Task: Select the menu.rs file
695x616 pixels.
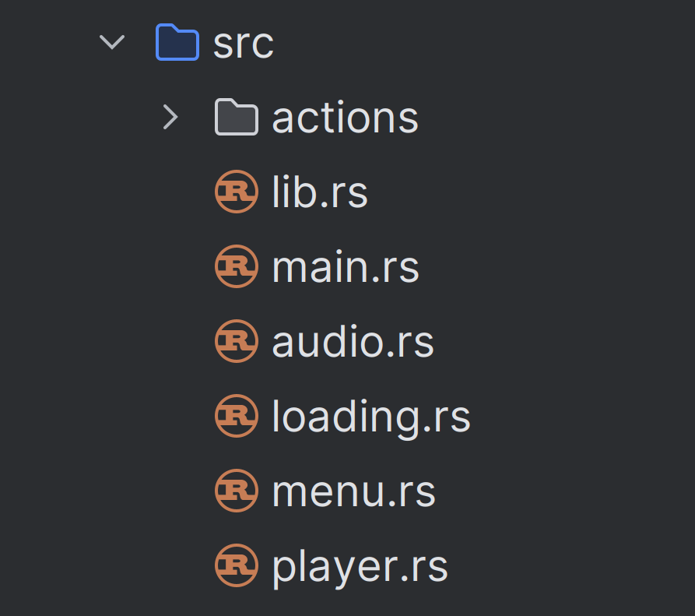Action: [353, 491]
